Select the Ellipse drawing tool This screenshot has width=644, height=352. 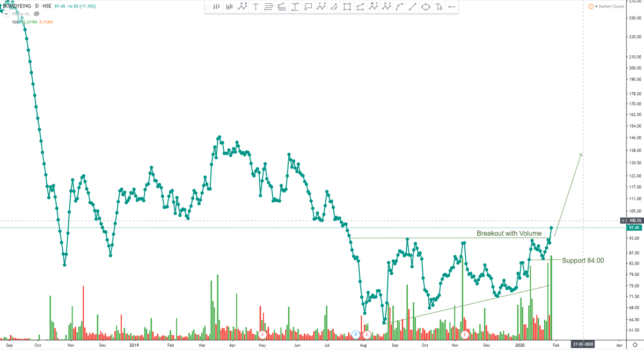426,7
